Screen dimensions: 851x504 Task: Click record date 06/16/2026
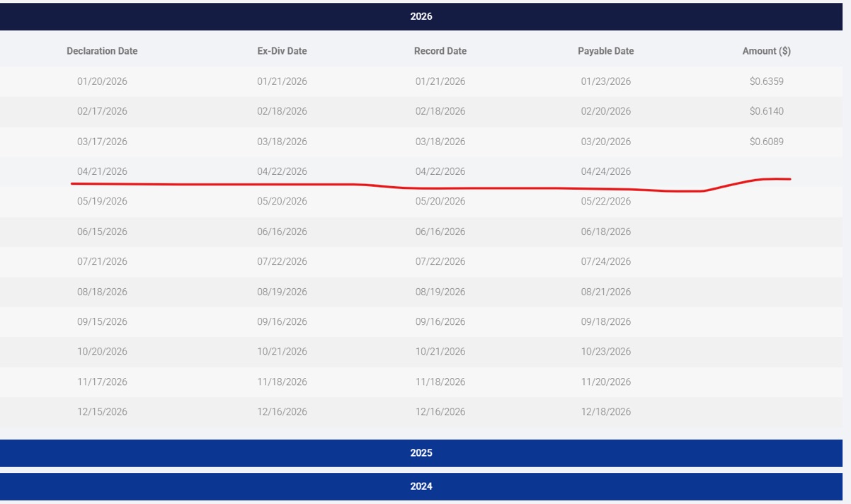tap(440, 231)
